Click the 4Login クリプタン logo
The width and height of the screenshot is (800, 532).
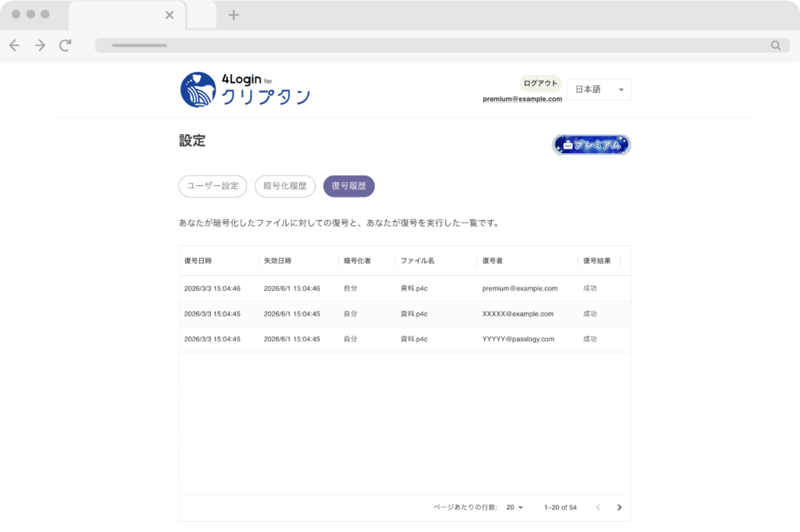coord(245,90)
